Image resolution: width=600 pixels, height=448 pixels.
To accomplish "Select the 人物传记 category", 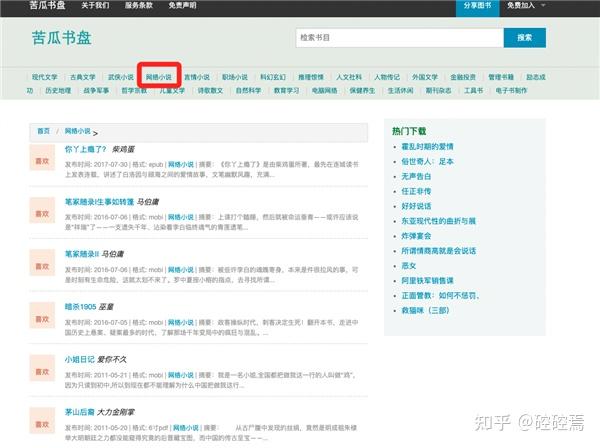I will coord(387,77).
